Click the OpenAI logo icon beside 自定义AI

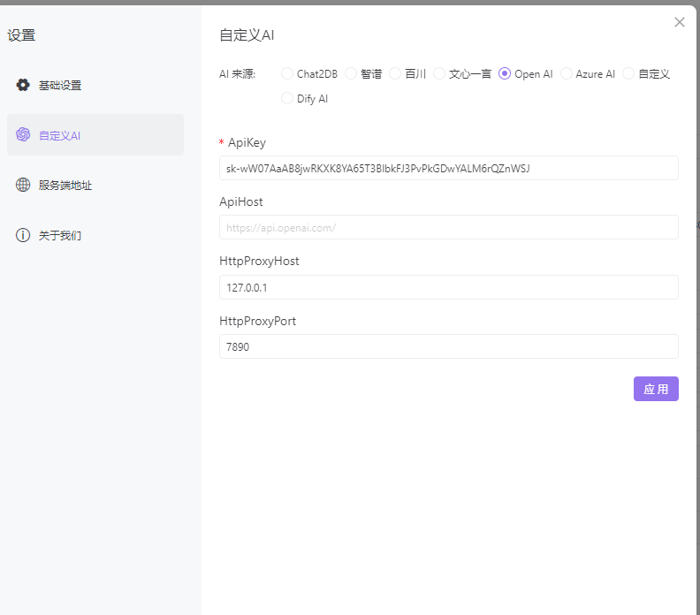[x=23, y=134]
